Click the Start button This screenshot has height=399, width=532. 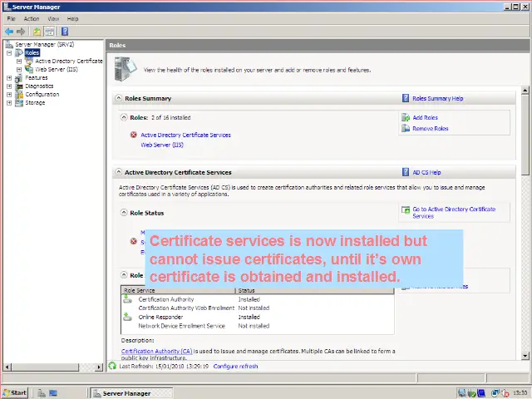15,393
